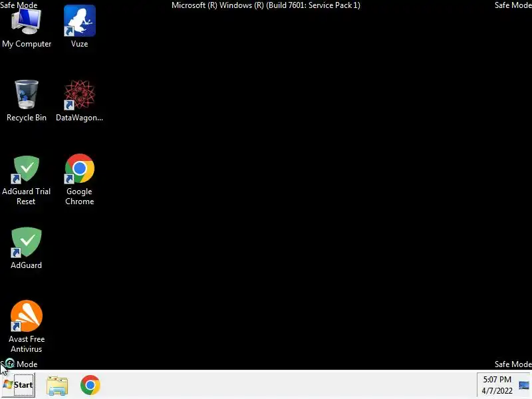Launch Chrome from the taskbar
This screenshot has height=399, width=532.
point(90,385)
